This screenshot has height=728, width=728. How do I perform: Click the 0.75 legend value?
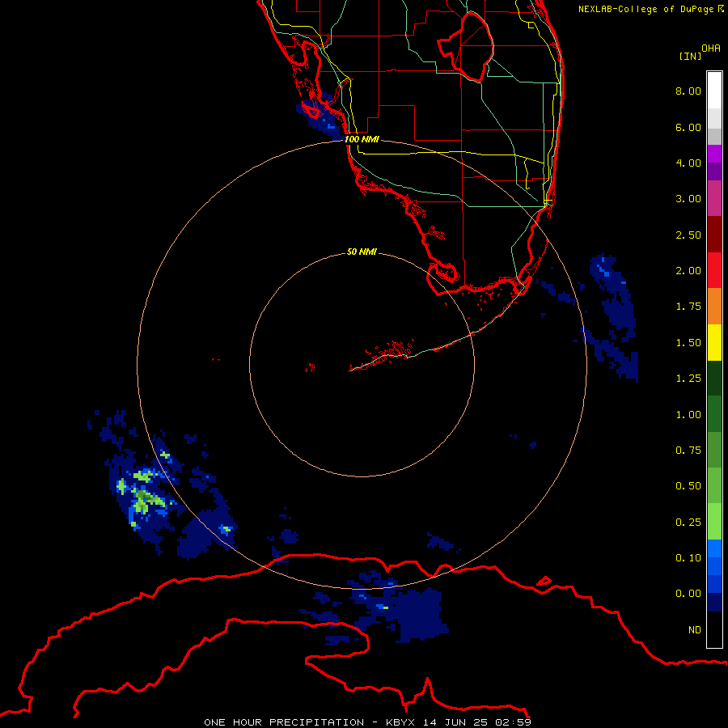coord(688,451)
